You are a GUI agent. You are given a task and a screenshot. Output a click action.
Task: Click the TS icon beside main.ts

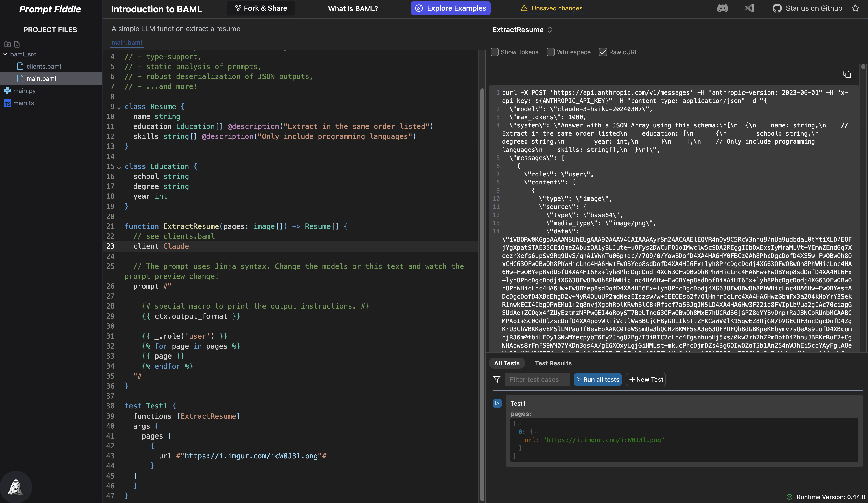[8, 103]
